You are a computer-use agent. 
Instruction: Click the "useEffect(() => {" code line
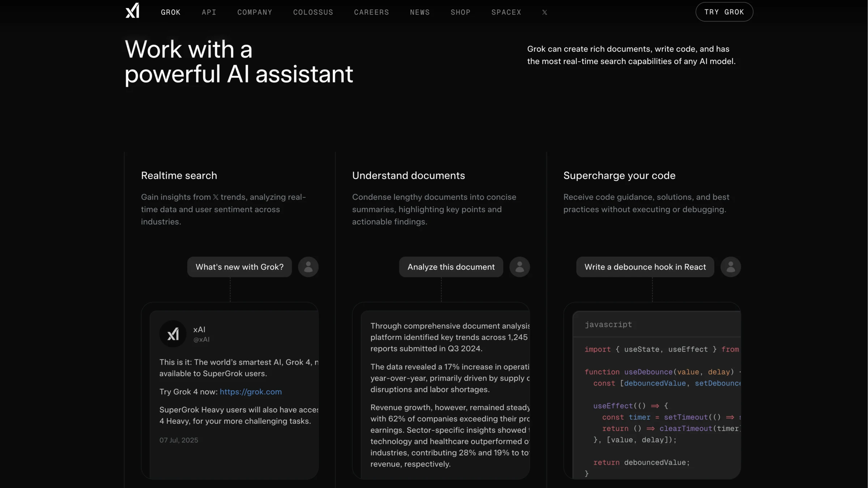point(631,406)
